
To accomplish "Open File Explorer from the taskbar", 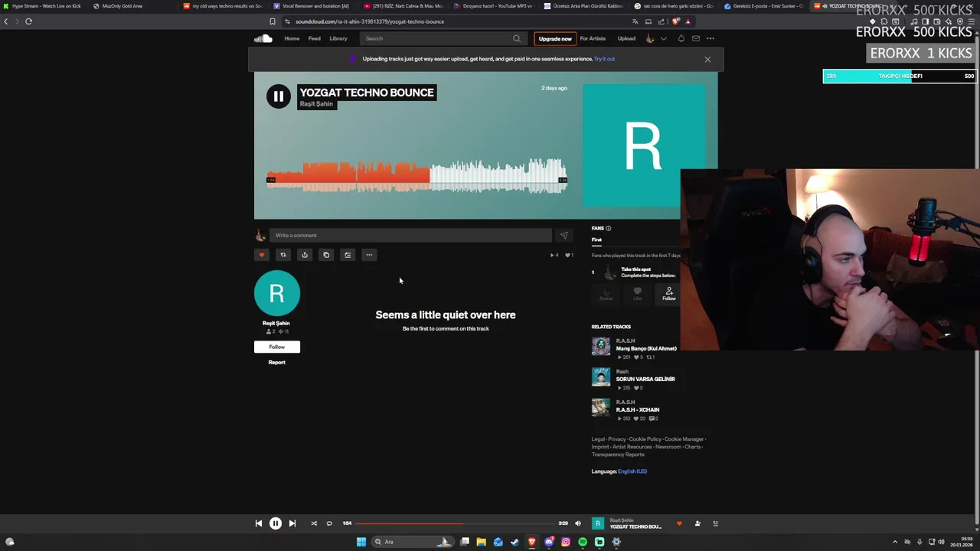I will coord(481,542).
